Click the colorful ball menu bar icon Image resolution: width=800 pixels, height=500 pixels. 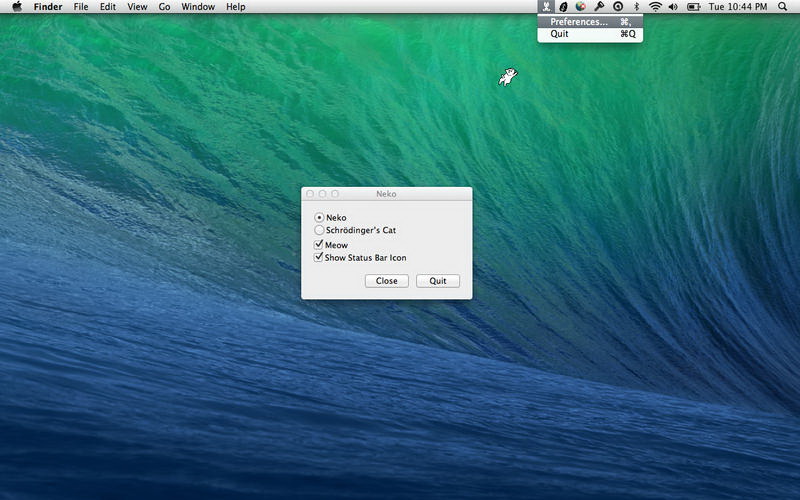coord(580,7)
